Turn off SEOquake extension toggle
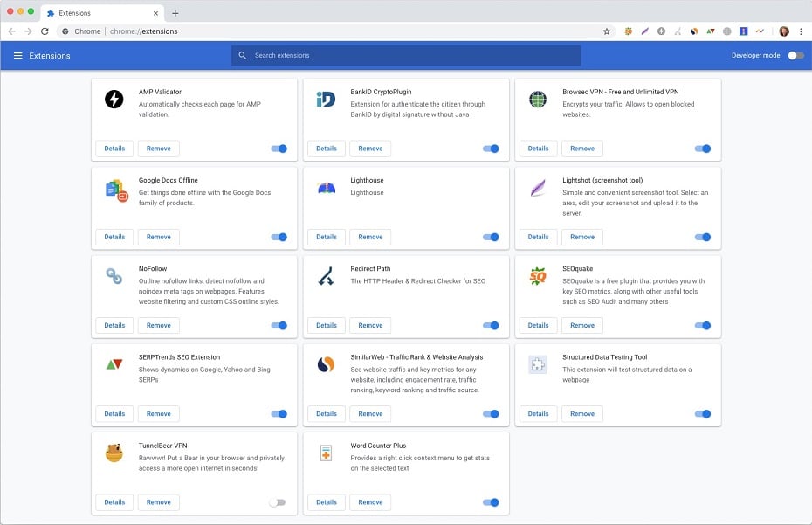The image size is (812, 525). pos(703,326)
